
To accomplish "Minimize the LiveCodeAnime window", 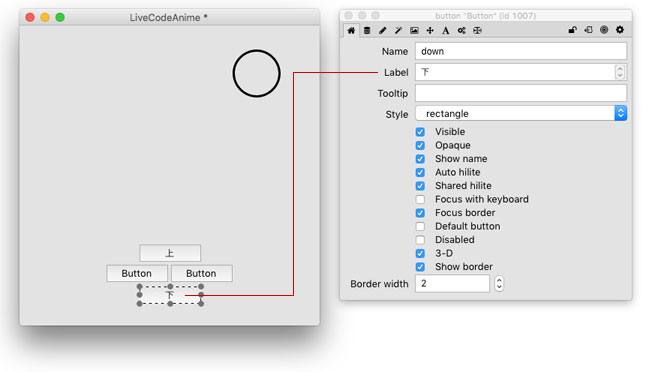I will (x=45, y=17).
